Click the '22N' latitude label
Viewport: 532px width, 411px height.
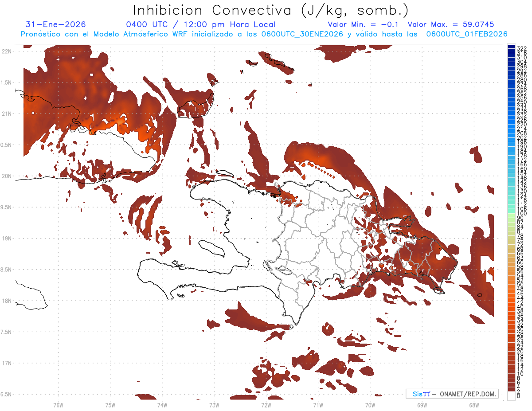pyautogui.click(x=7, y=51)
